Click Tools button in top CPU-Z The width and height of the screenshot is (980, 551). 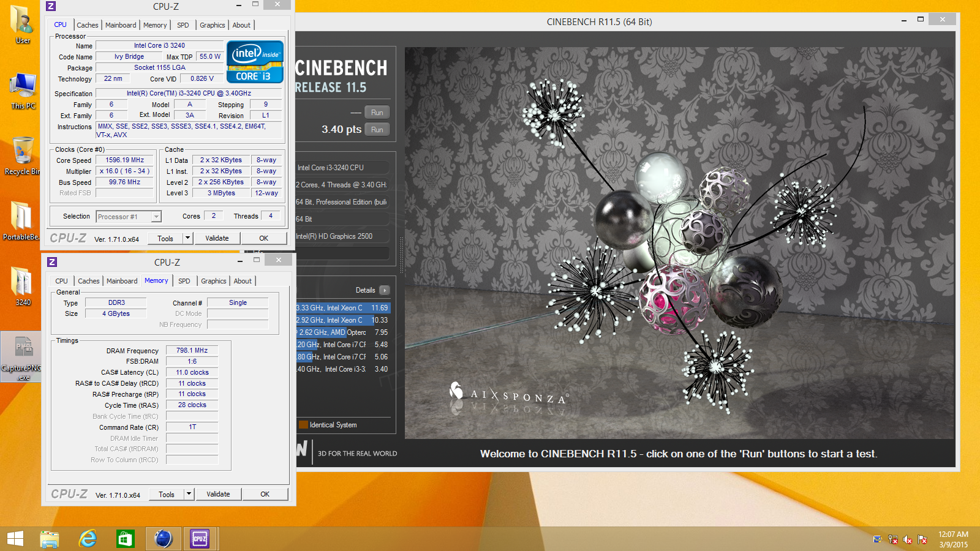pos(165,238)
